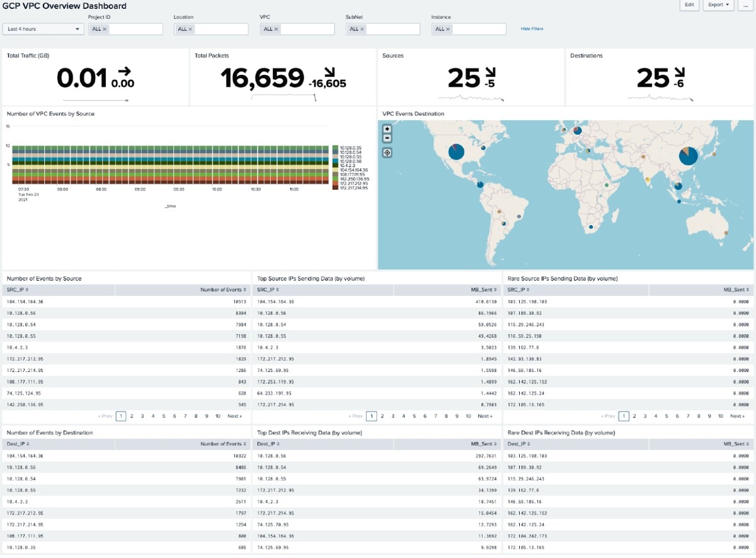Go to next page of Rare Source IPs table

[x=737, y=416]
